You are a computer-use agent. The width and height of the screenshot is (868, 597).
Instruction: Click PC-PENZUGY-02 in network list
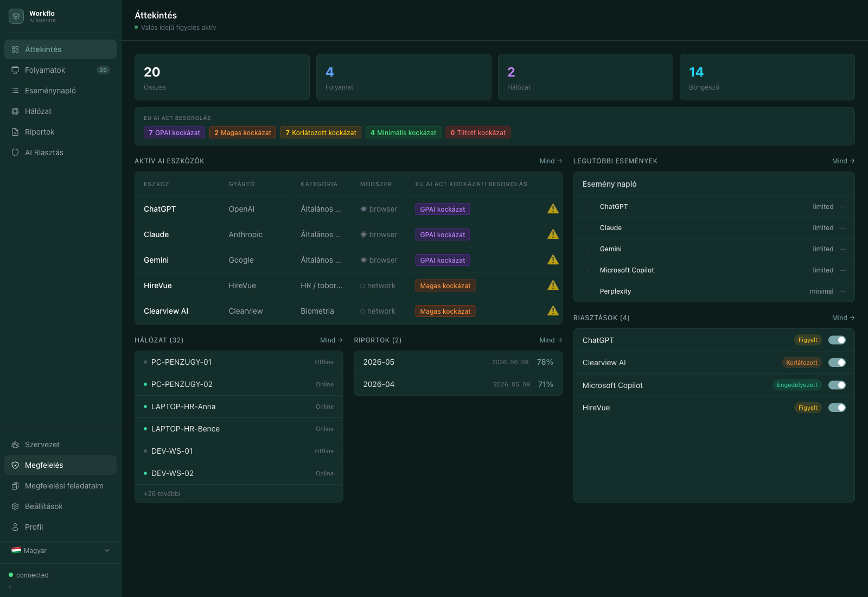pos(239,384)
